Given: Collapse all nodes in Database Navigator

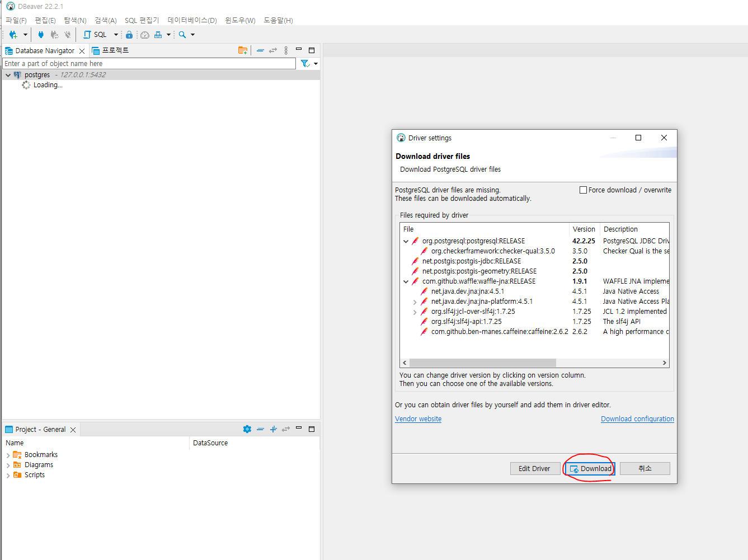Looking at the screenshot, I should point(260,50).
